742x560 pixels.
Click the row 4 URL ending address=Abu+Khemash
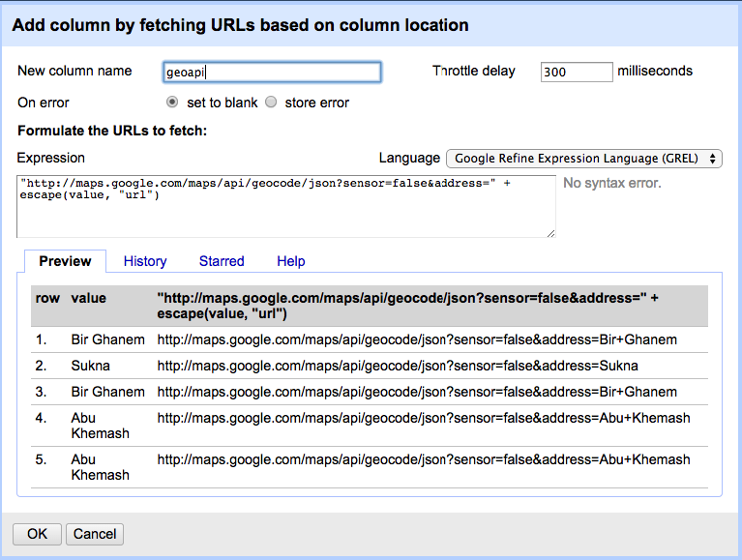click(x=424, y=418)
